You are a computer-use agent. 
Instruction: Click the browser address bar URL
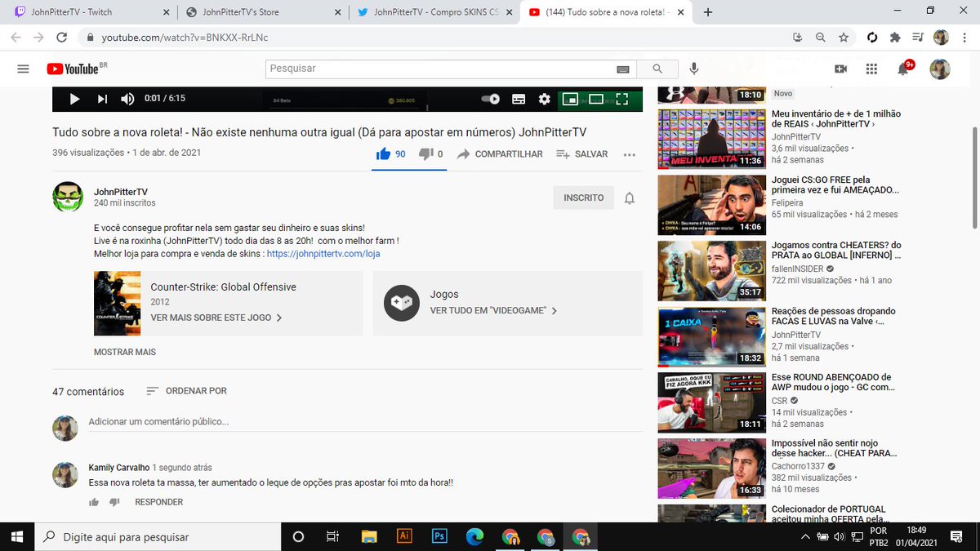(185, 38)
